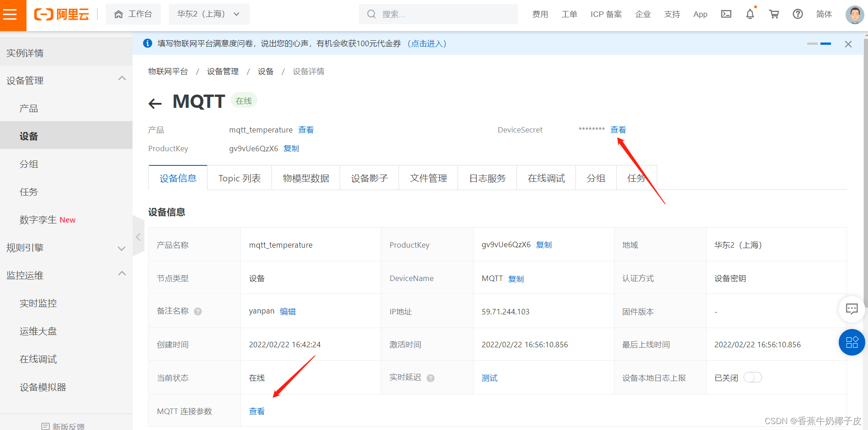
Task: Go to 物联网平台 breadcrumb
Action: coord(168,71)
